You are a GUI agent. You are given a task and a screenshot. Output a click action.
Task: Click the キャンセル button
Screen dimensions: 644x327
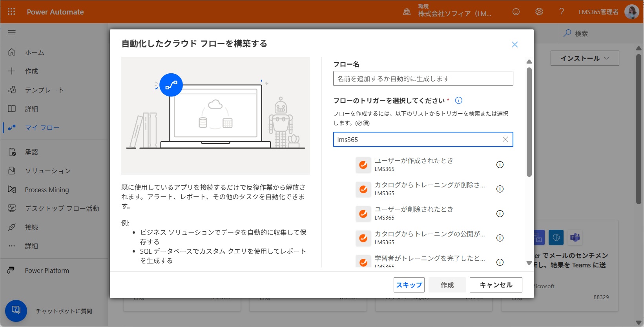[496, 285]
